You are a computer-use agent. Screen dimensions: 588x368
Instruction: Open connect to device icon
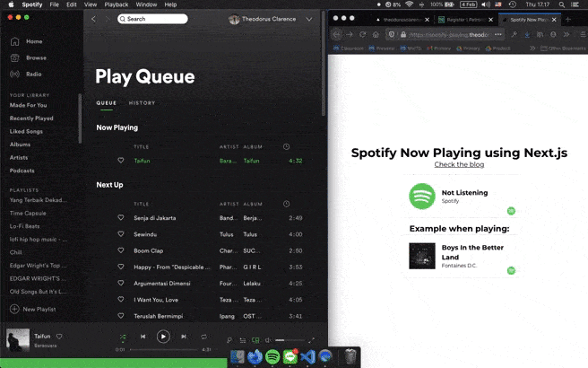point(255,340)
